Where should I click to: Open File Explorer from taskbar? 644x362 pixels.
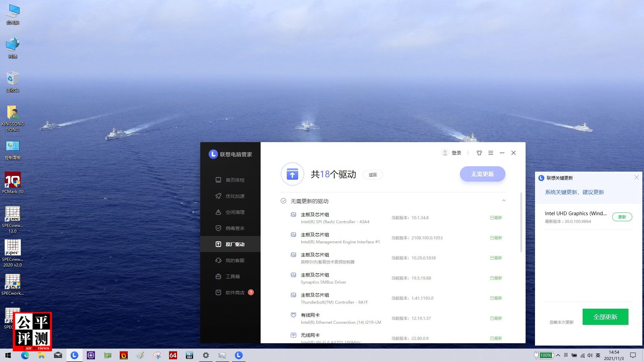pyautogui.click(x=41, y=355)
